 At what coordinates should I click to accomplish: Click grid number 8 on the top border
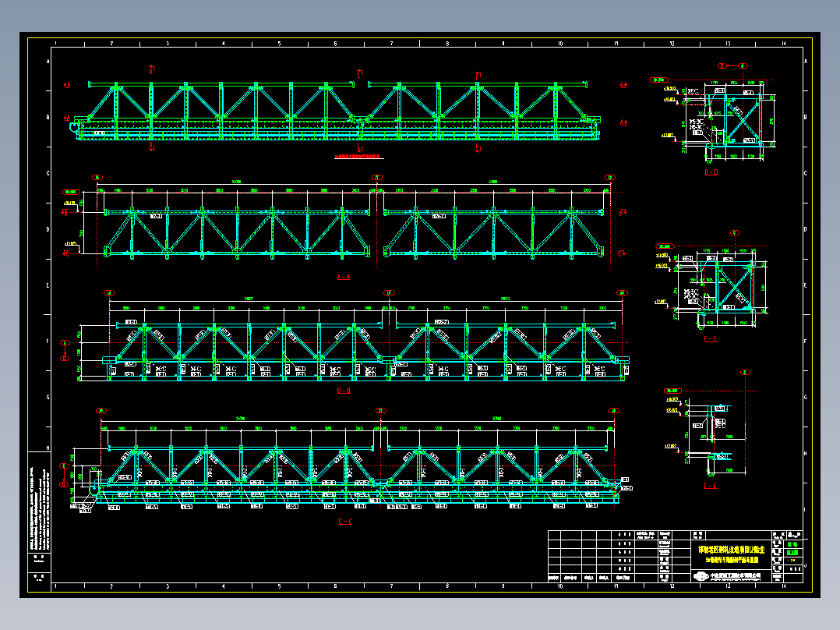coord(447,44)
